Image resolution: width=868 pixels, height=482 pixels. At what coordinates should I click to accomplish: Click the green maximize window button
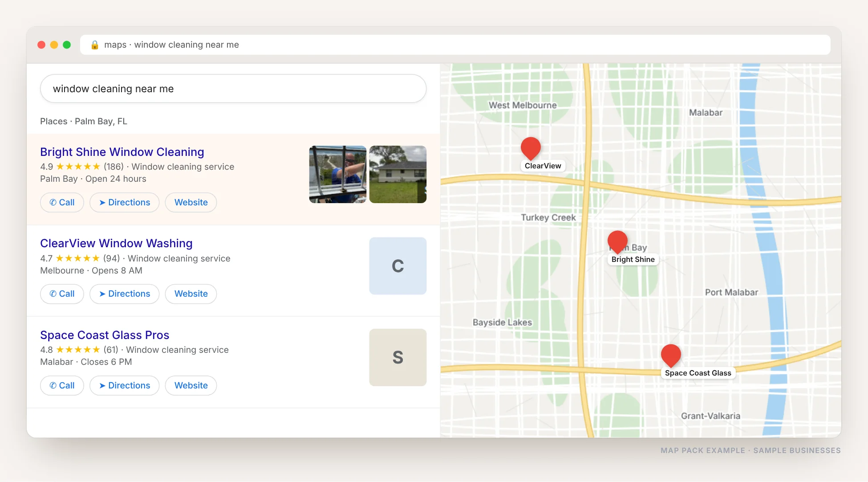click(67, 45)
